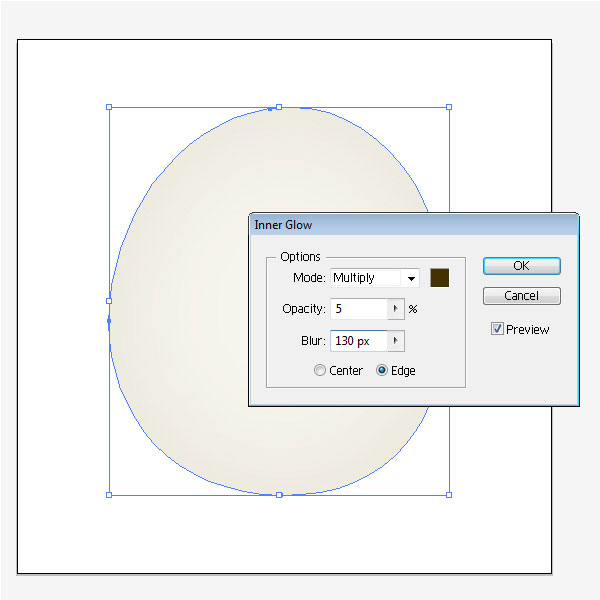Click OK in the Inner Glow dialog

click(522, 266)
